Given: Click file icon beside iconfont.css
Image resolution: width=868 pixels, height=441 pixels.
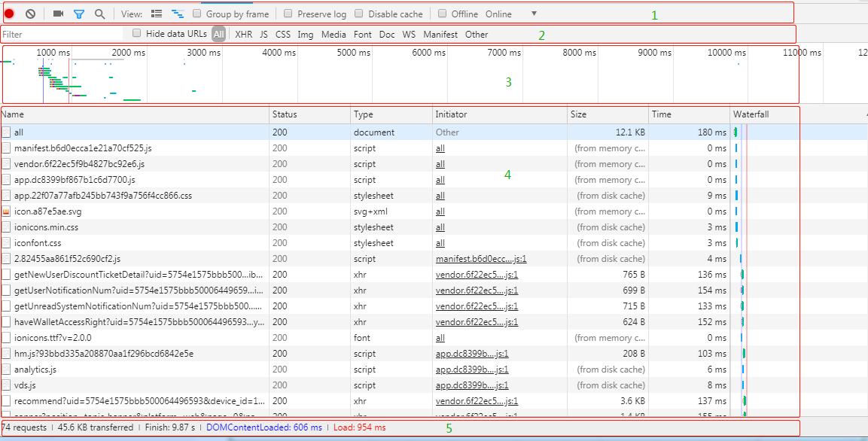Looking at the screenshot, I should pyautogui.click(x=6, y=243).
